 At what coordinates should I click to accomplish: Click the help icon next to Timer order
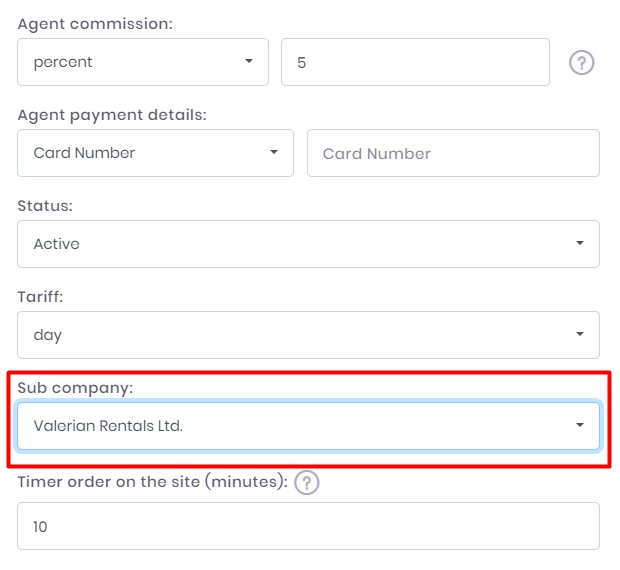[308, 483]
